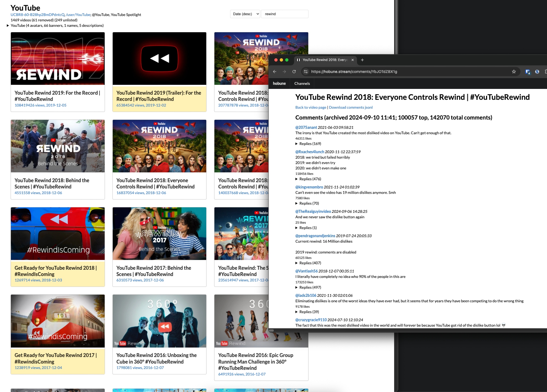547x392 pixels.
Task: Reload the hobune comments page
Action: pos(294,72)
